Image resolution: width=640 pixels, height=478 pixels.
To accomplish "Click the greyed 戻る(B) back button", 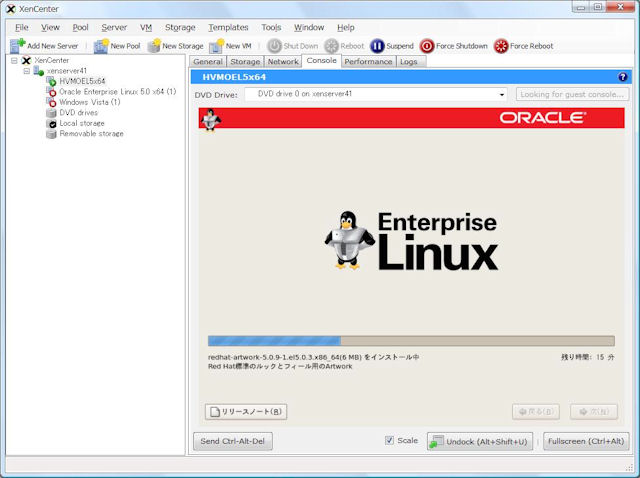I will (536, 411).
